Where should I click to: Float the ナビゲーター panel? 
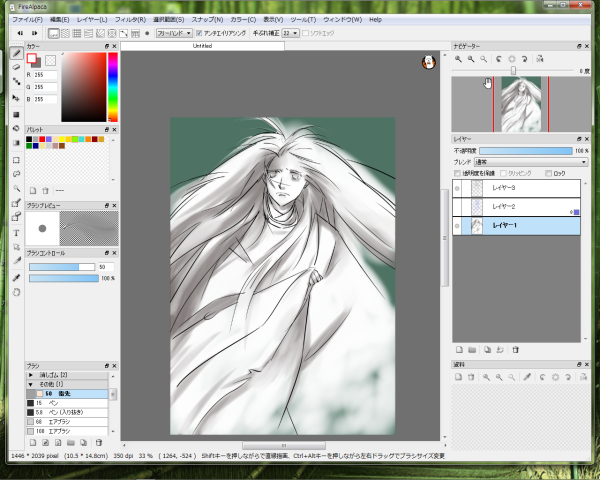coord(579,46)
